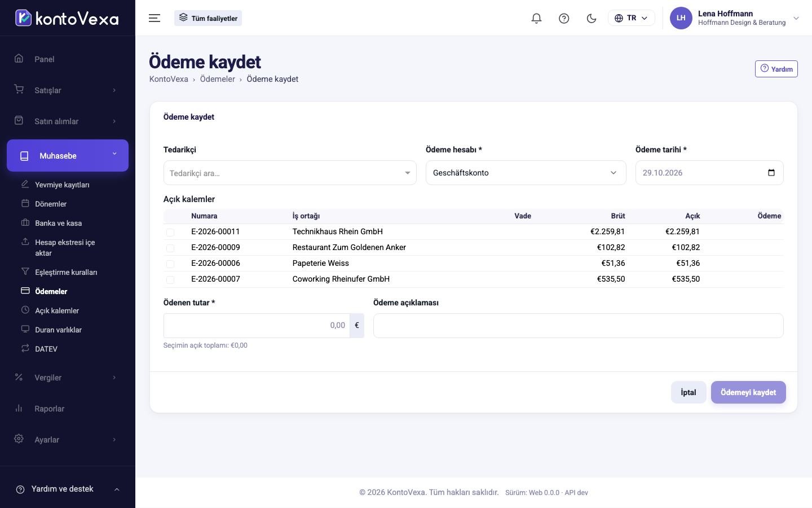Check the E-2026-00009 Restaurant Zum Goldenen Anker row
Viewport: 812px width, 508px height.
point(170,248)
